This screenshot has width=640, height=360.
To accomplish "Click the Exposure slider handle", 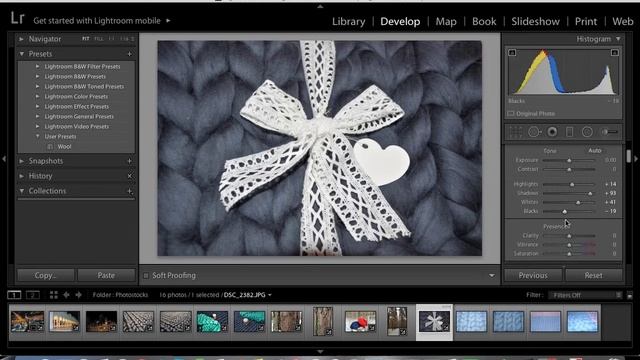I will tap(569, 160).
